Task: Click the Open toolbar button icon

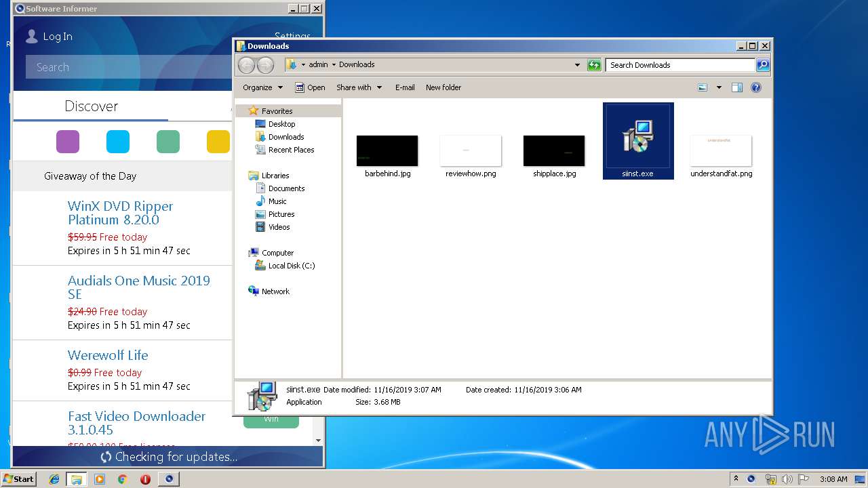Action: 299,87
